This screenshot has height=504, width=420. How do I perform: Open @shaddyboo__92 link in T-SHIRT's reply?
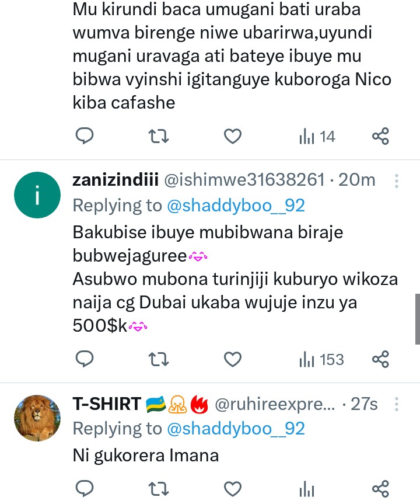236,429
